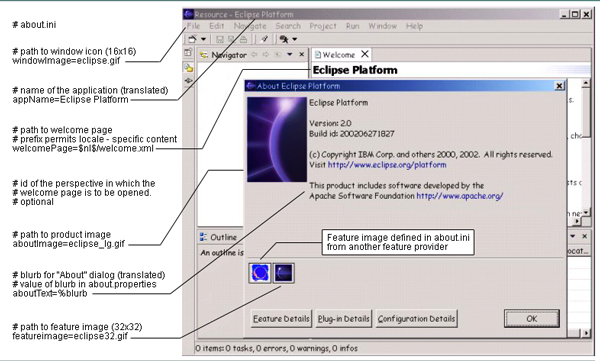The height and width of the screenshot is (361, 600).
Task: Click the Welcome editor scroll down arrow
Action: click(585, 211)
